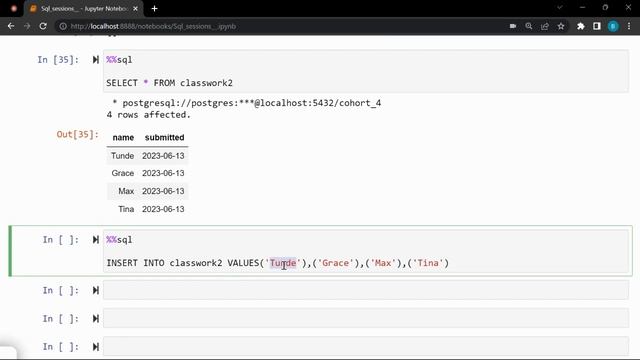
Task: Click 'Tunde' in the INSERT statement
Action: (283, 263)
